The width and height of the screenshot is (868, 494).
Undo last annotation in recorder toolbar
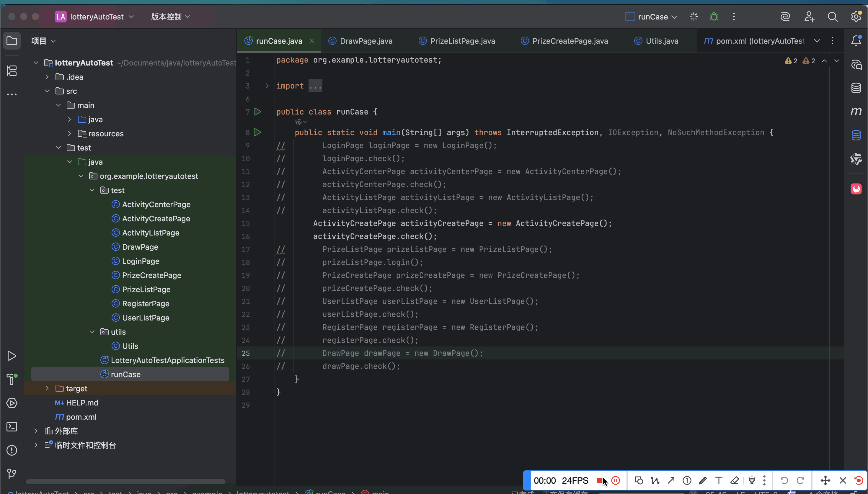(x=784, y=480)
